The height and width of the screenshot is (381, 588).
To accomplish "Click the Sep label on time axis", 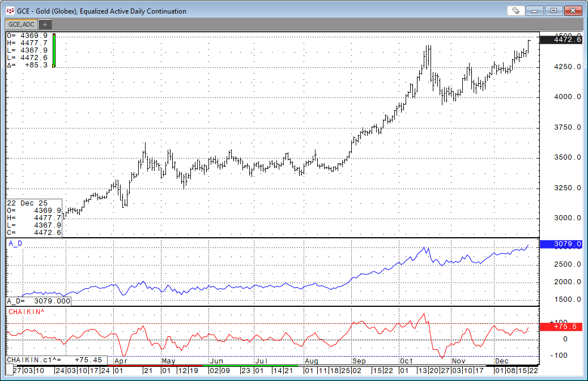I will click(359, 361).
